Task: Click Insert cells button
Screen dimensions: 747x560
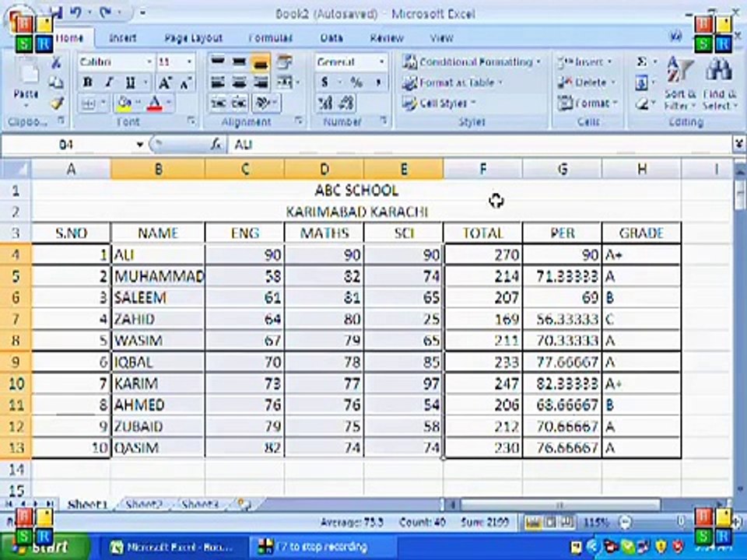Action: pos(585,62)
